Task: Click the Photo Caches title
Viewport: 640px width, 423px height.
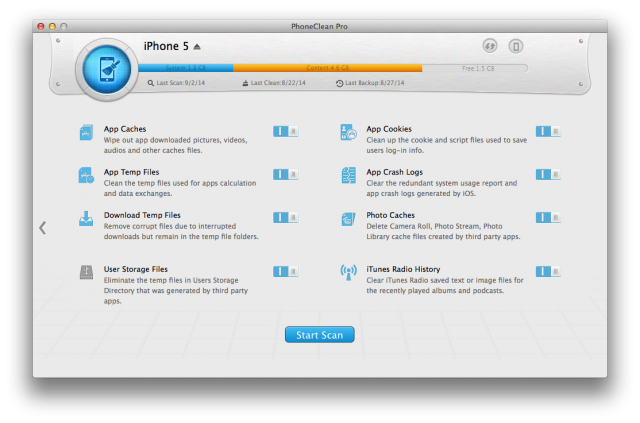Action: tap(391, 215)
